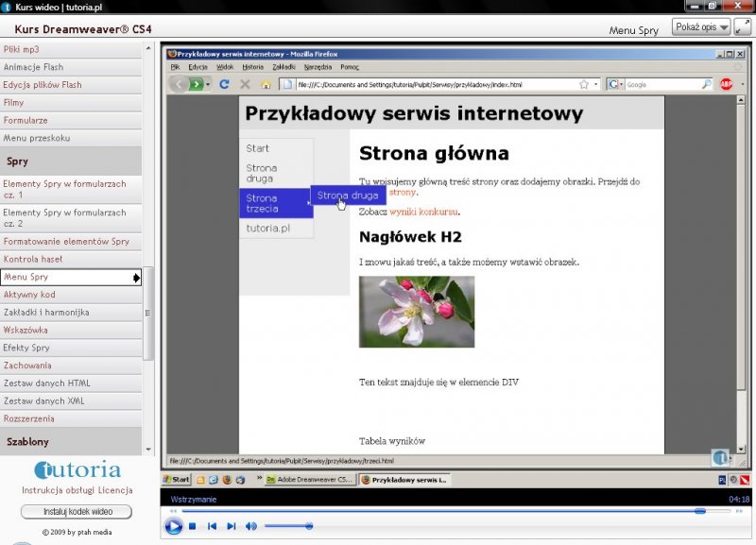Skip to the previous video track
The width and height of the screenshot is (756, 545).
[213, 526]
